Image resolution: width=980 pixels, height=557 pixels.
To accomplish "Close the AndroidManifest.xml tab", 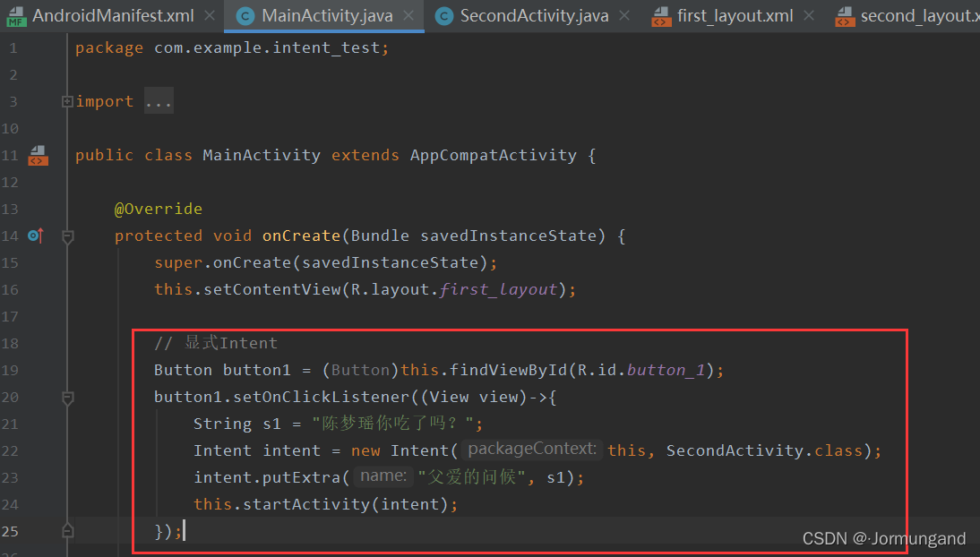I will [210, 15].
